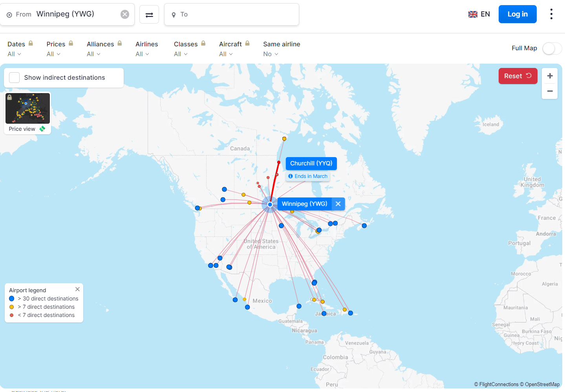Click the Airport legend title text
Image resolution: width=565 pixels, height=392 pixels.
tap(27, 290)
